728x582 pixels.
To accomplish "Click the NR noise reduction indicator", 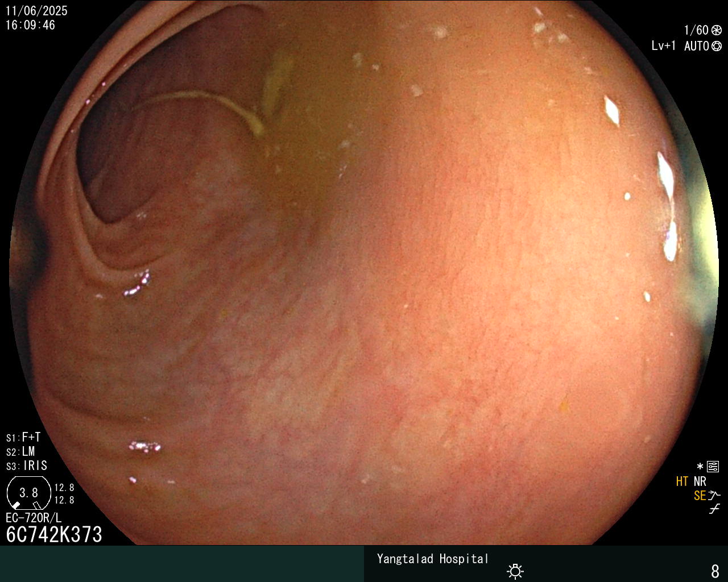I will [700, 481].
